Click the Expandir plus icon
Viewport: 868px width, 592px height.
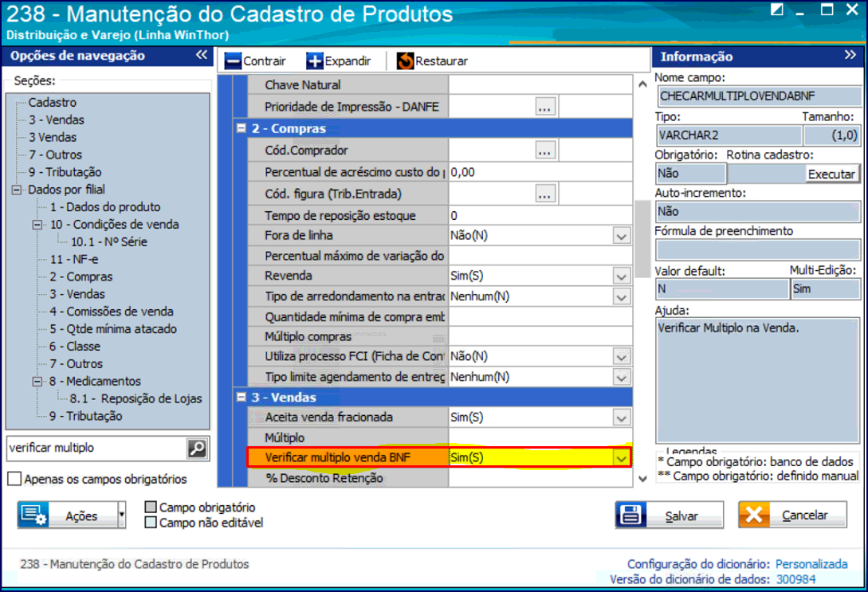(314, 61)
